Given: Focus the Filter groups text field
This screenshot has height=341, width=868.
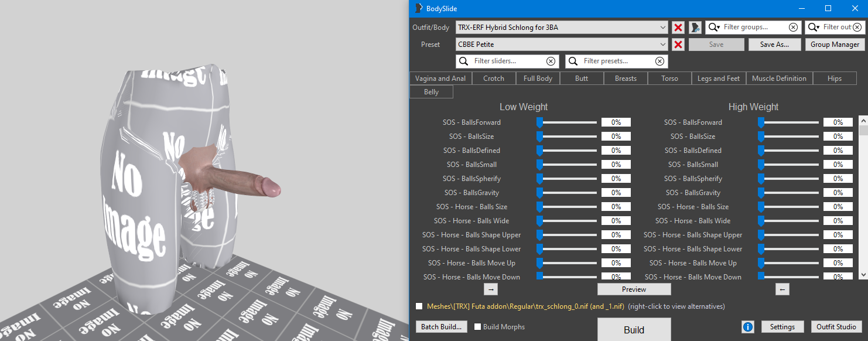Looking at the screenshot, I should tap(754, 28).
